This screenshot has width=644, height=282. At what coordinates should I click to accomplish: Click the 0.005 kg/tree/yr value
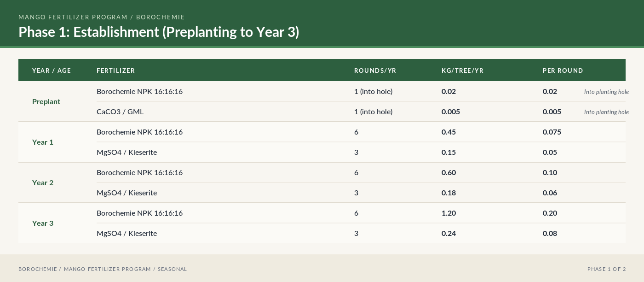(x=451, y=112)
